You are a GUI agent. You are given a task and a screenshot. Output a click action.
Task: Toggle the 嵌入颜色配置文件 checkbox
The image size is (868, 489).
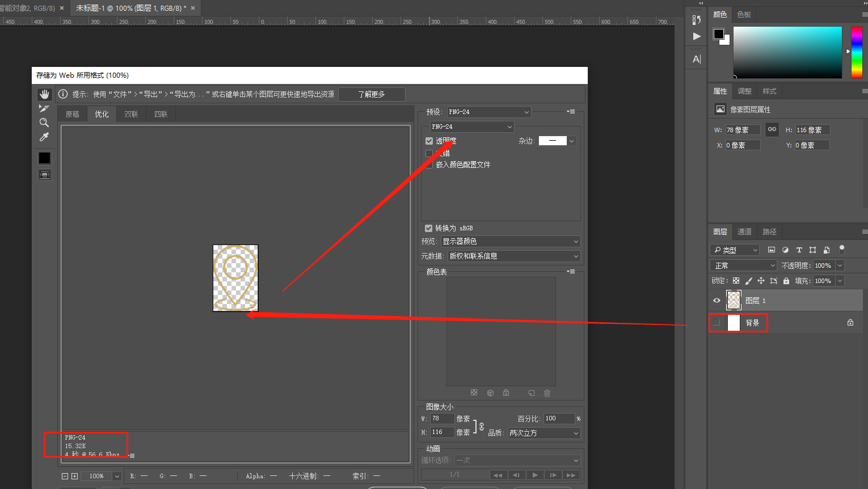click(429, 165)
